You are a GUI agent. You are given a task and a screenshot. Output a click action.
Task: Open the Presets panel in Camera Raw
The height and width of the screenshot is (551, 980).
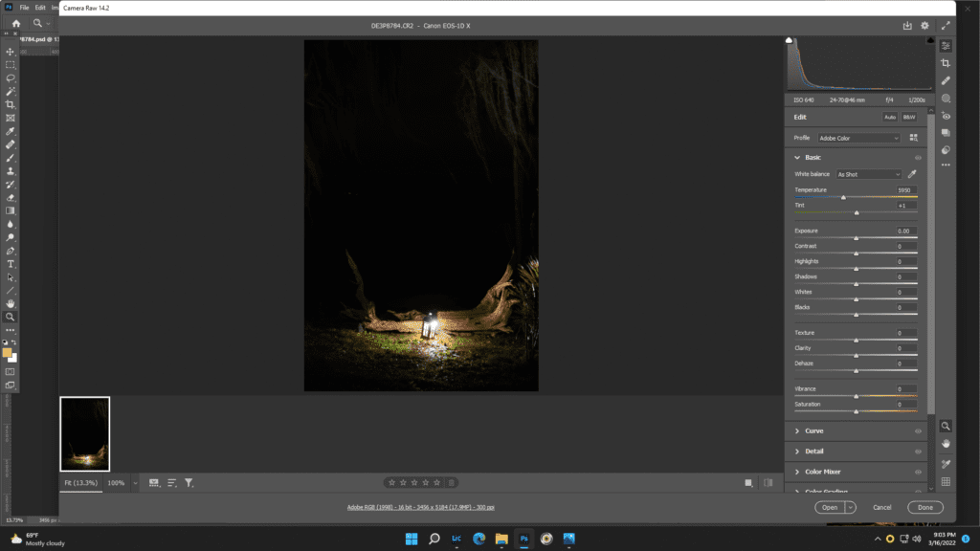[x=946, y=150]
